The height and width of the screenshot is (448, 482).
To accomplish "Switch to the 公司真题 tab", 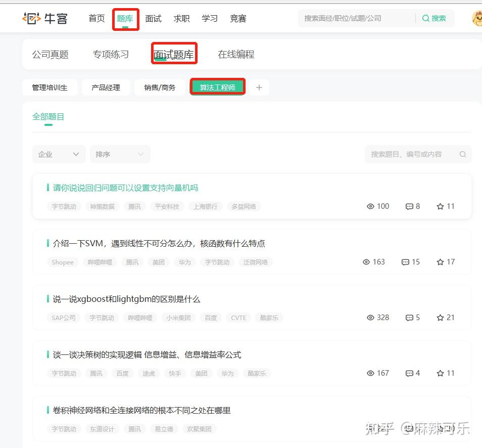I will (x=51, y=55).
